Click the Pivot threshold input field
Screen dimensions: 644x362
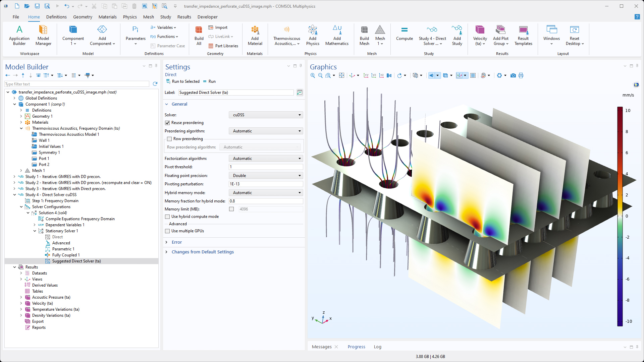pyautogui.click(x=266, y=167)
